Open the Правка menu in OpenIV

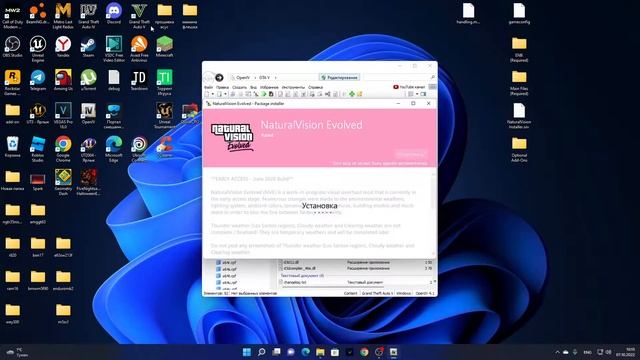pos(222,87)
